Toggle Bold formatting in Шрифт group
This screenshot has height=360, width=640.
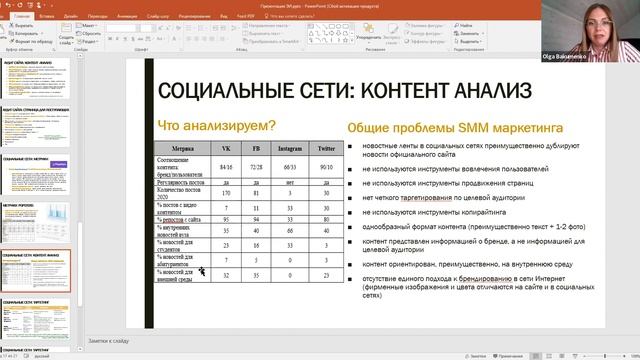tap(110, 39)
